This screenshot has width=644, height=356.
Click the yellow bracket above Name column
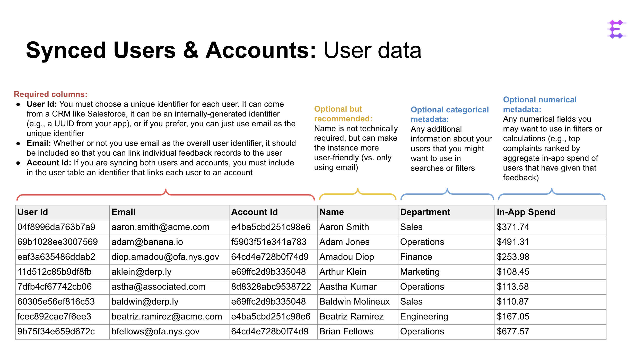tap(358, 194)
